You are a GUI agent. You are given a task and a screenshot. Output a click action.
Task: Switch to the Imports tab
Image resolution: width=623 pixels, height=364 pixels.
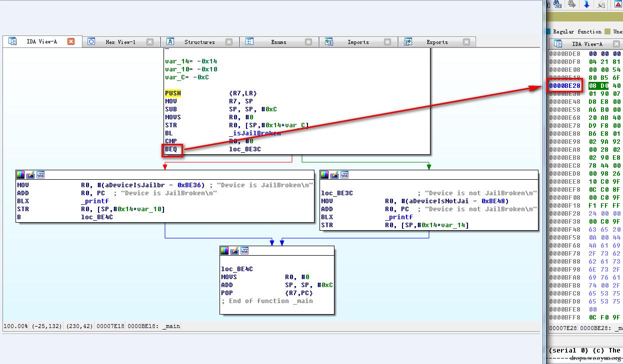click(358, 42)
